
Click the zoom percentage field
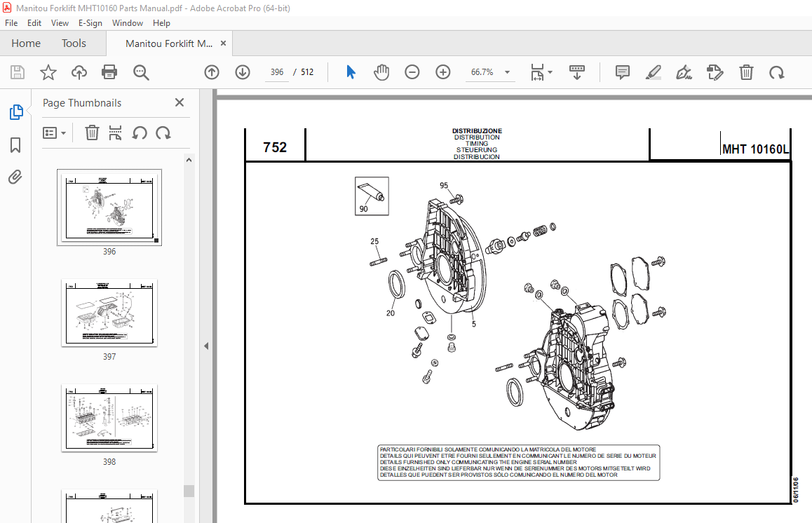(482, 72)
